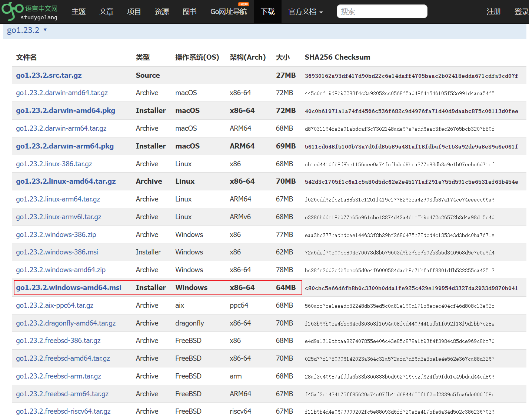Open Go网址导航 with NEW badge

229,12
